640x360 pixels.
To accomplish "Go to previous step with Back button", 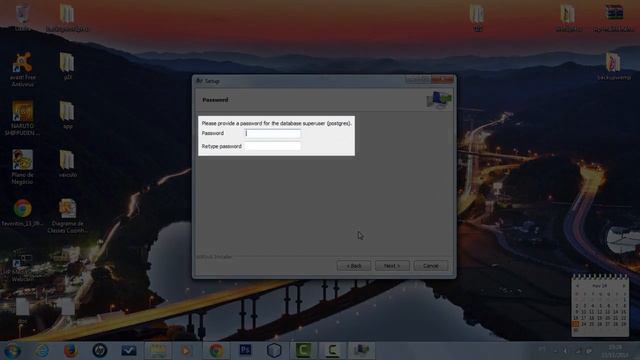I will 353,266.
